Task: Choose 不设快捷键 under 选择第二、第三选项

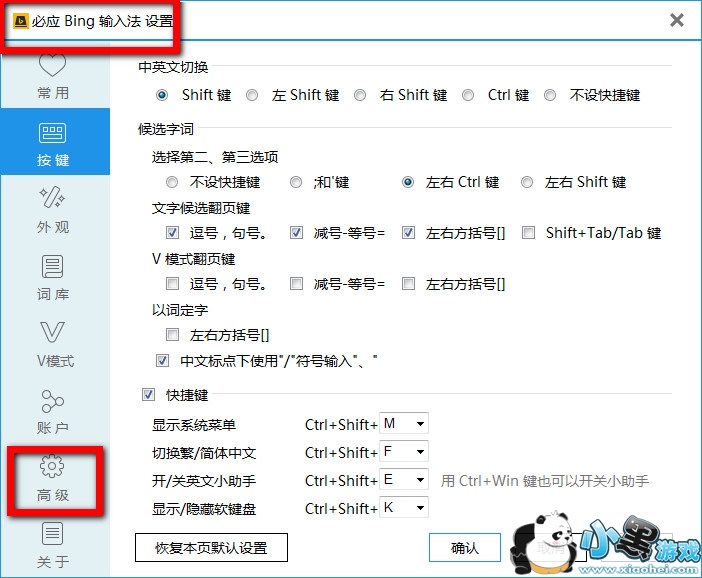Action: pyautogui.click(x=172, y=182)
